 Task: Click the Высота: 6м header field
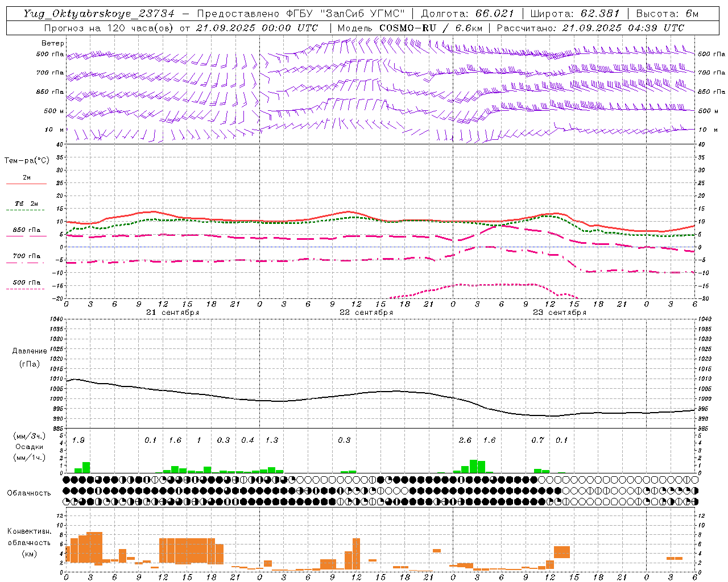(x=667, y=14)
